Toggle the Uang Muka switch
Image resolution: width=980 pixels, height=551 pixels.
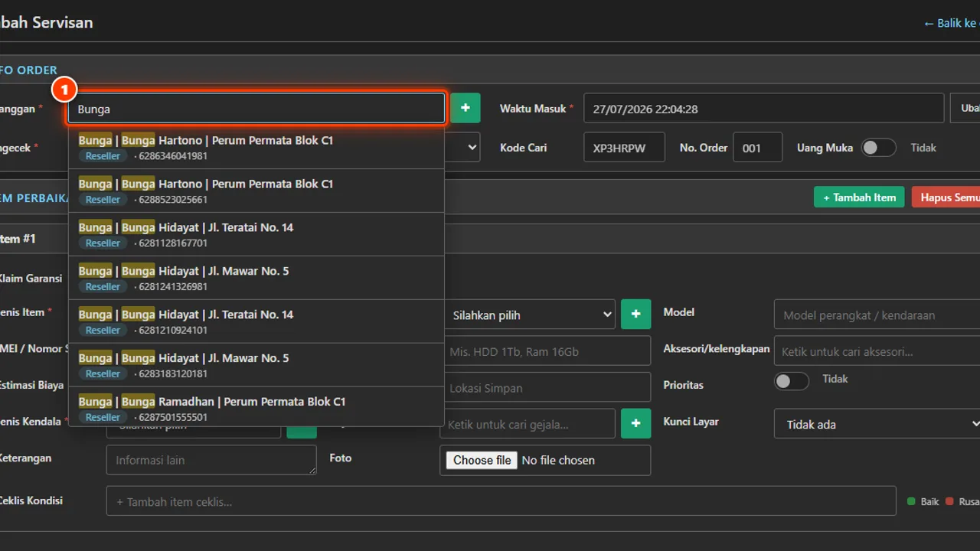pos(878,148)
